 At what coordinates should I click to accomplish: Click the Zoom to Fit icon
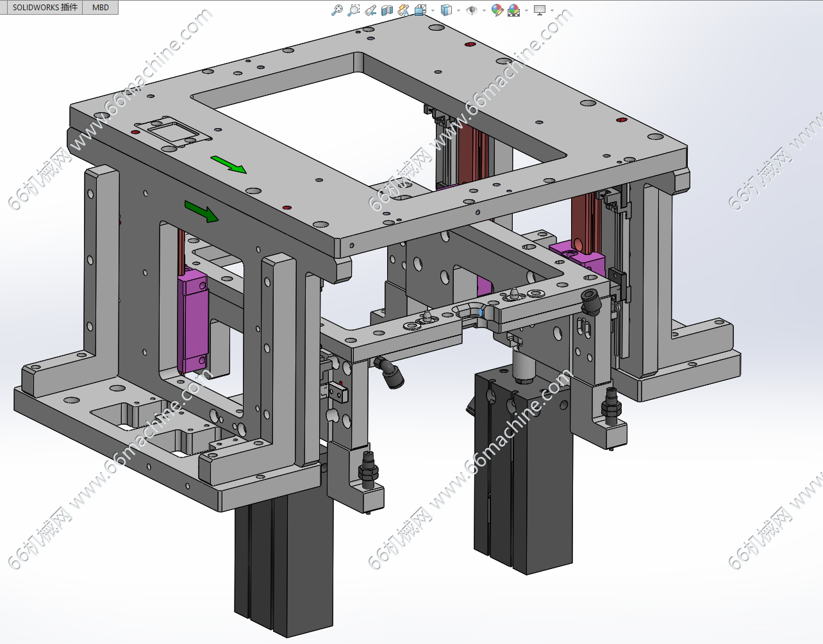point(337,10)
